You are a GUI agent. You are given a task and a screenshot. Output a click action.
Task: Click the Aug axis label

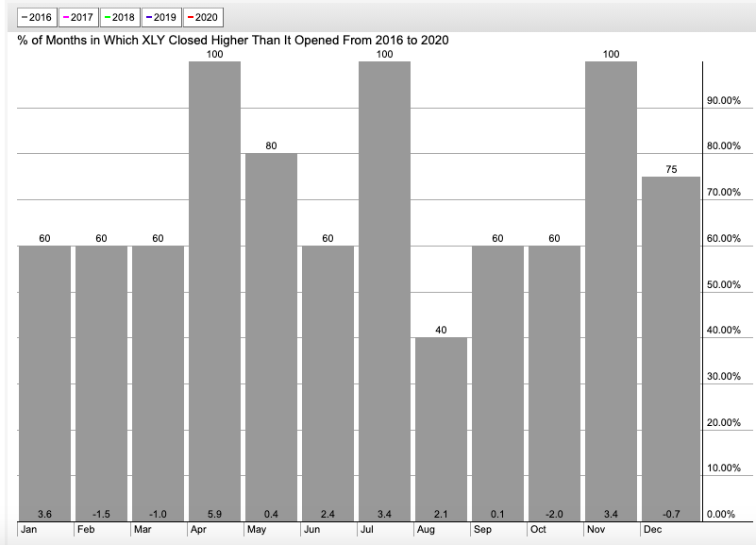pyautogui.click(x=426, y=529)
